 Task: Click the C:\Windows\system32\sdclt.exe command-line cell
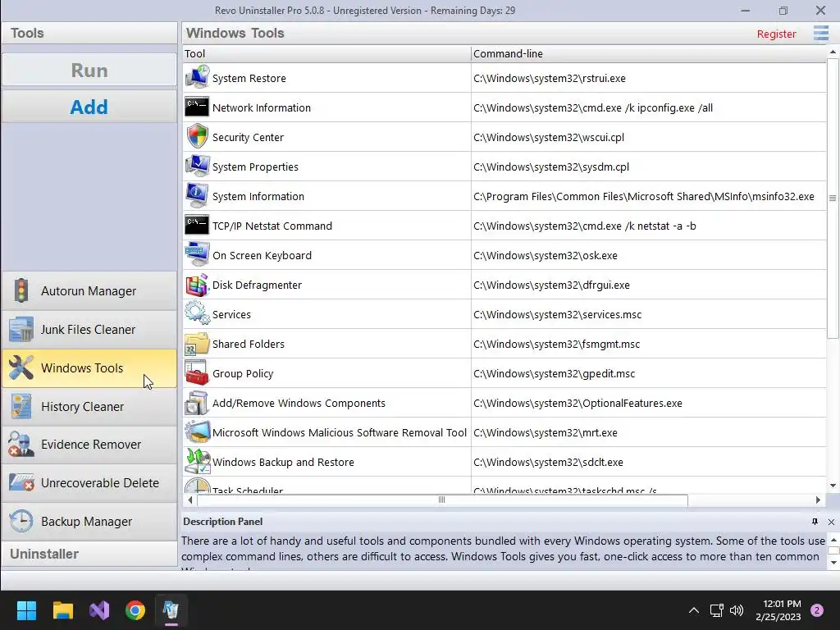point(648,462)
